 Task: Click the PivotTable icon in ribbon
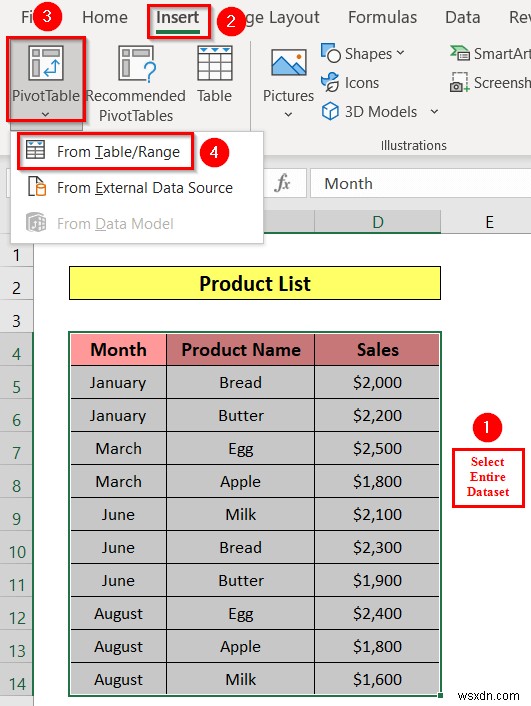pyautogui.click(x=45, y=63)
